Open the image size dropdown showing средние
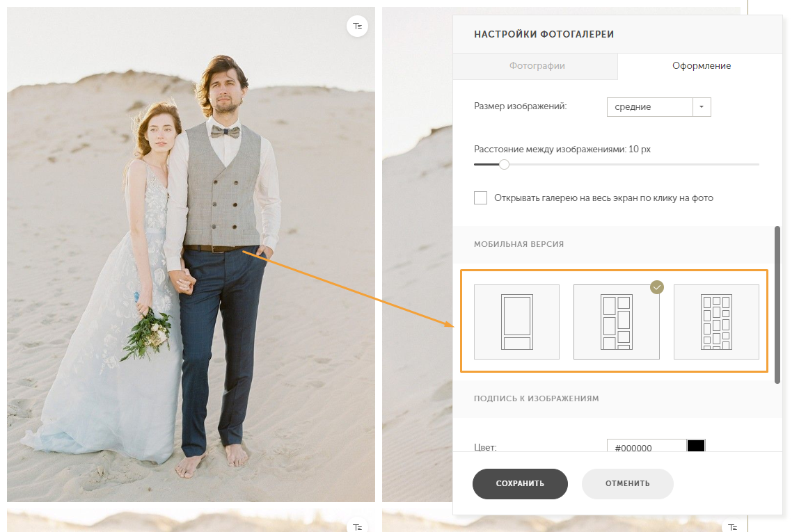799x532 pixels. (649, 107)
